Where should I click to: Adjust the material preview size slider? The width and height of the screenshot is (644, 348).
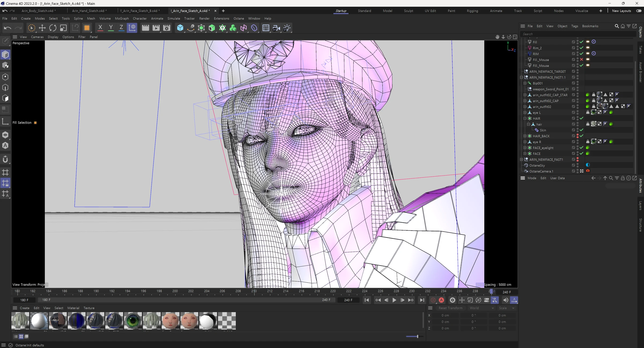pyautogui.click(x=418, y=336)
